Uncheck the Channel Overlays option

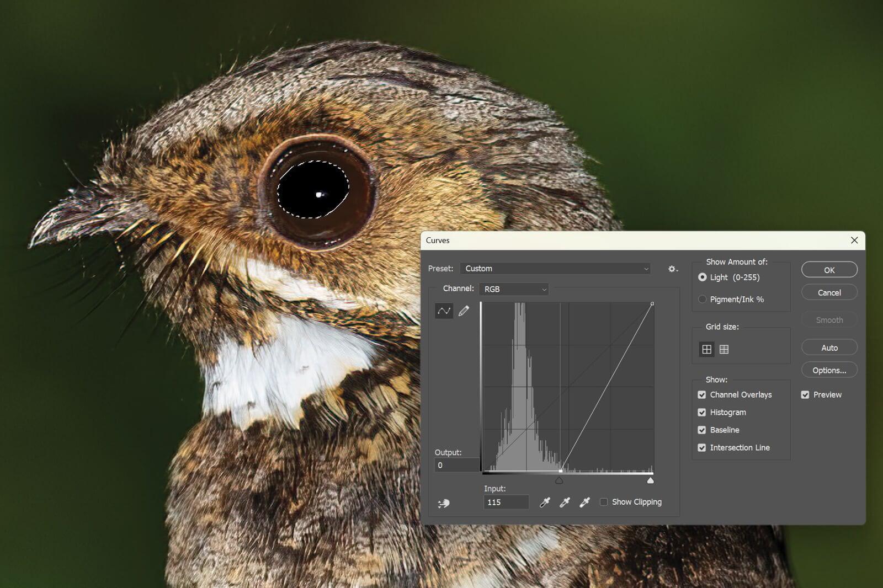click(x=701, y=394)
